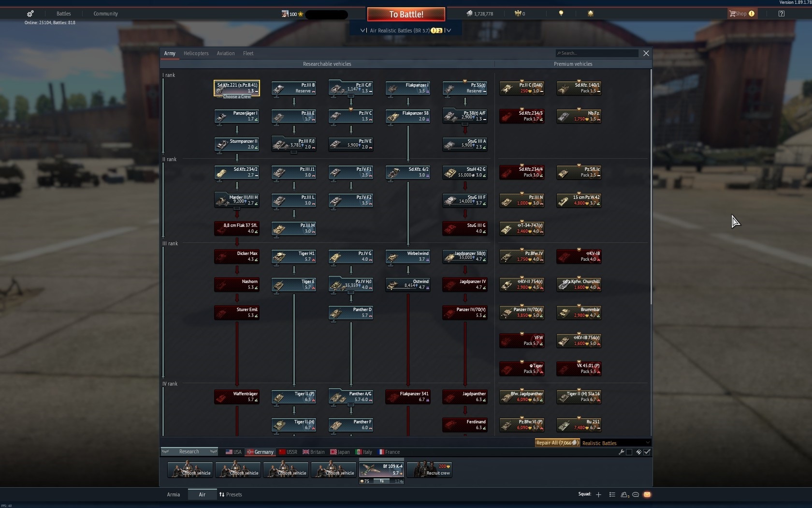The image size is (812, 508).
Task: Close the research tree window
Action: (646, 53)
